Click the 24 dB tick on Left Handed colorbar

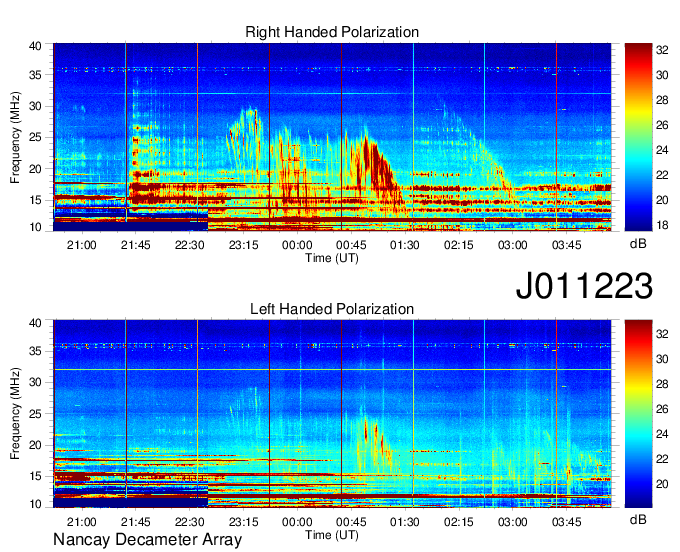[662, 434]
